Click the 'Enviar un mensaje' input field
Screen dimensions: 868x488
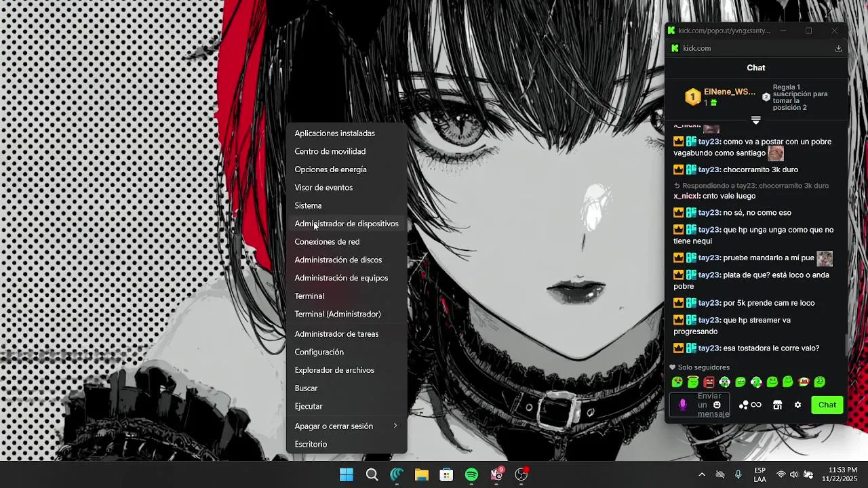point(700,405)
